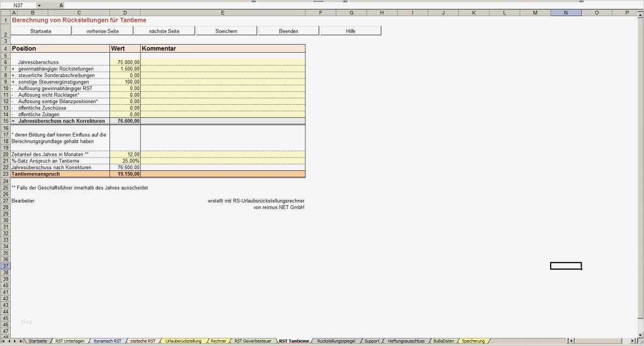
Task: Click the Tantiemenanspruch result 19.150,00
Action: coord(125,174)
